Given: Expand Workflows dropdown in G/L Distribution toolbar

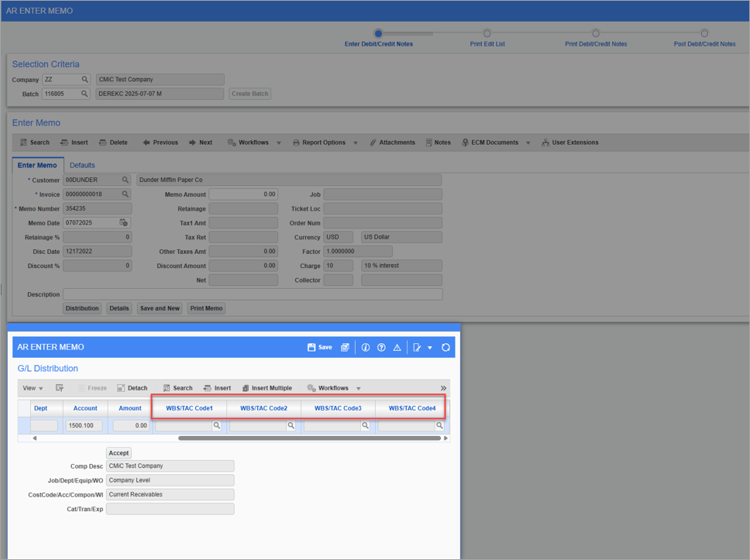Looking at the screenshot, I should (358, 389).
